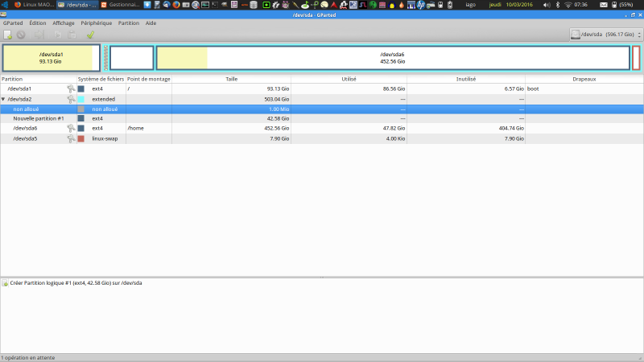644x362 pixels.
Task: Click the New partition toolbar icon
Action: (8, 35)
